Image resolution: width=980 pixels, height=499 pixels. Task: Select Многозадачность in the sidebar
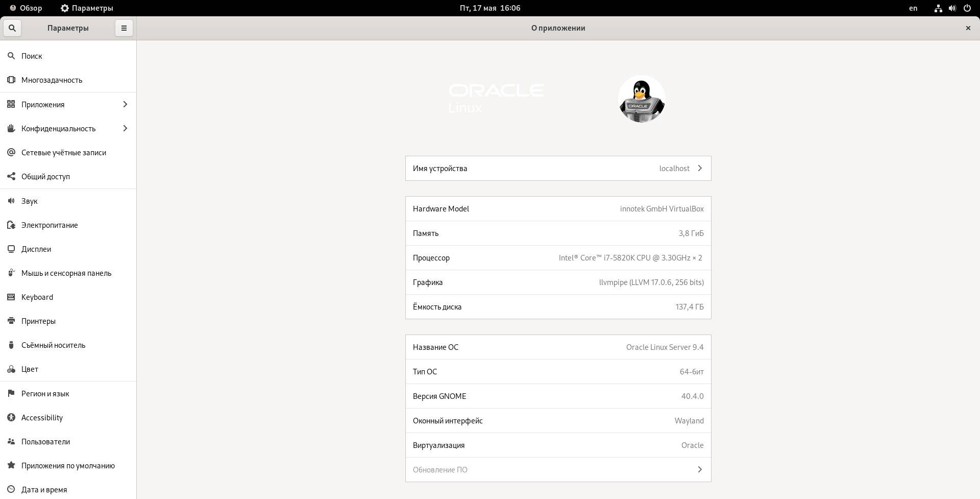(68, 80)
